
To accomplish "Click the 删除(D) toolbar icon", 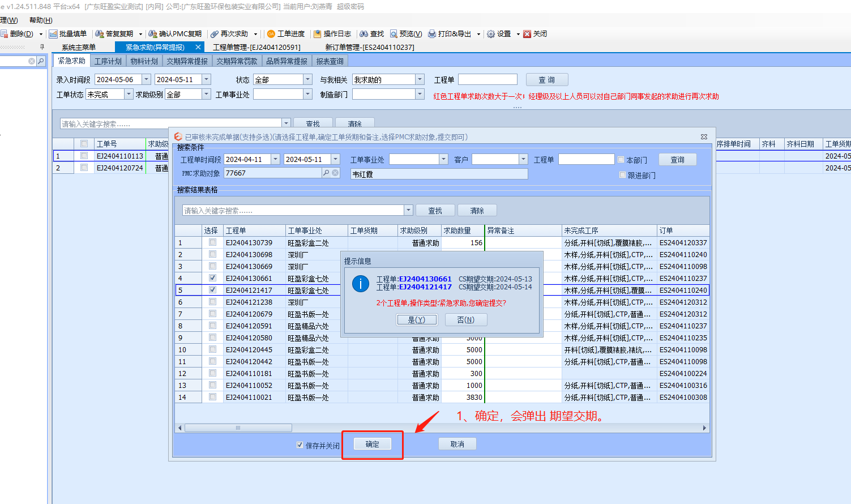I will (4, 34).
